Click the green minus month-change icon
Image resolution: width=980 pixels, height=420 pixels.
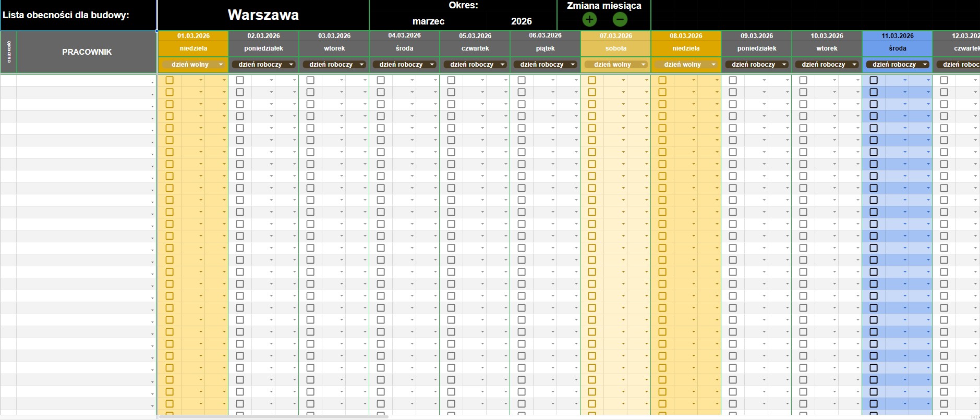click(620, 20)
